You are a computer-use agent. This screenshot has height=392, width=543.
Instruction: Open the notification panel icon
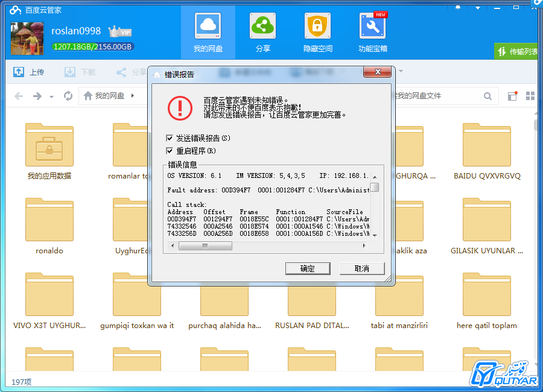(512, 96)
